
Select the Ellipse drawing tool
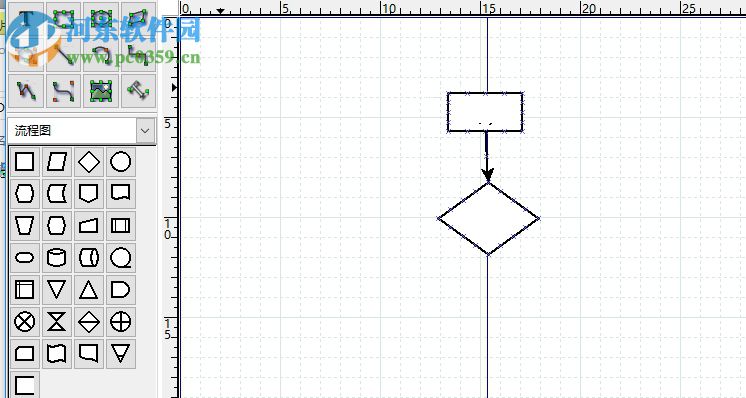point(101,19)
